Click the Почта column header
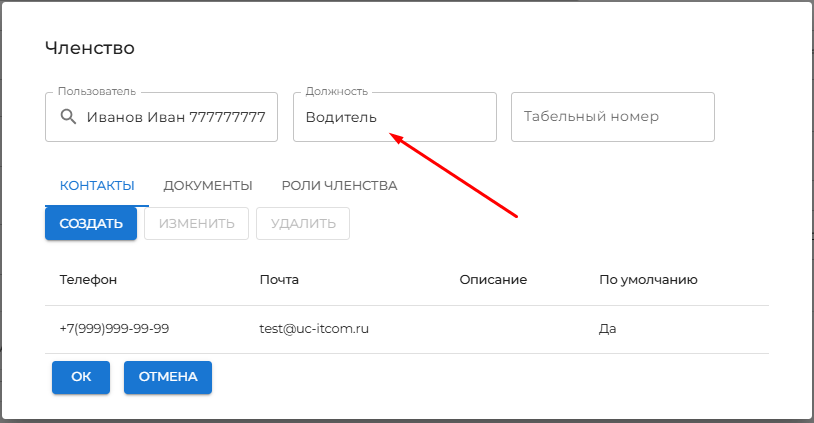 pyautogui.click(x=279, y=280)
